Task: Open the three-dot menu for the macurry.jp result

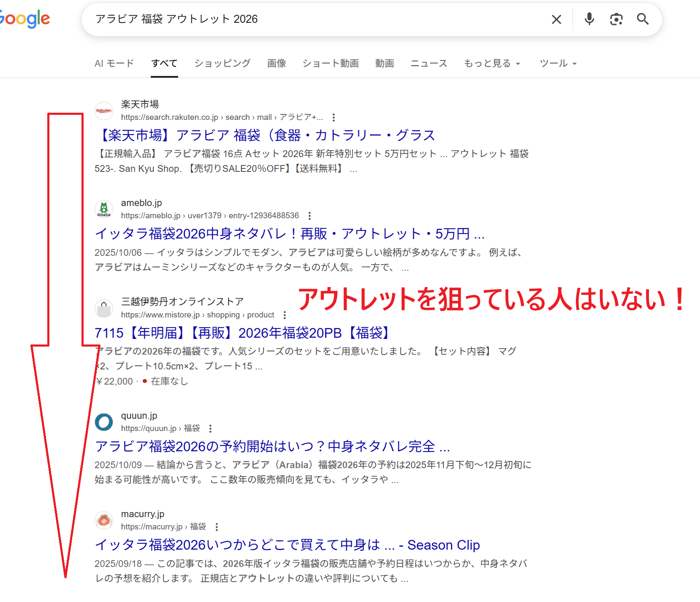Action: pos(217,527)
